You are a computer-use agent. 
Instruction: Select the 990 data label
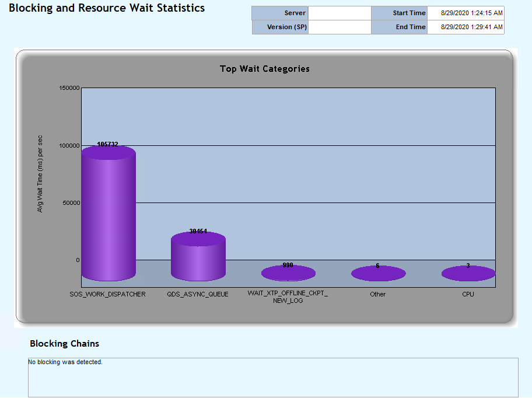pyautogui.click(x=288, y=263)
